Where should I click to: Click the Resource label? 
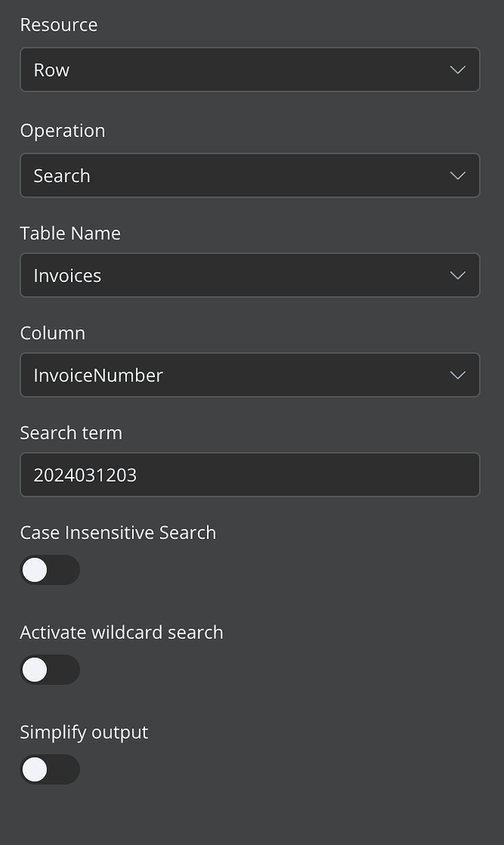pyautogui.click(x=59, y=25)
